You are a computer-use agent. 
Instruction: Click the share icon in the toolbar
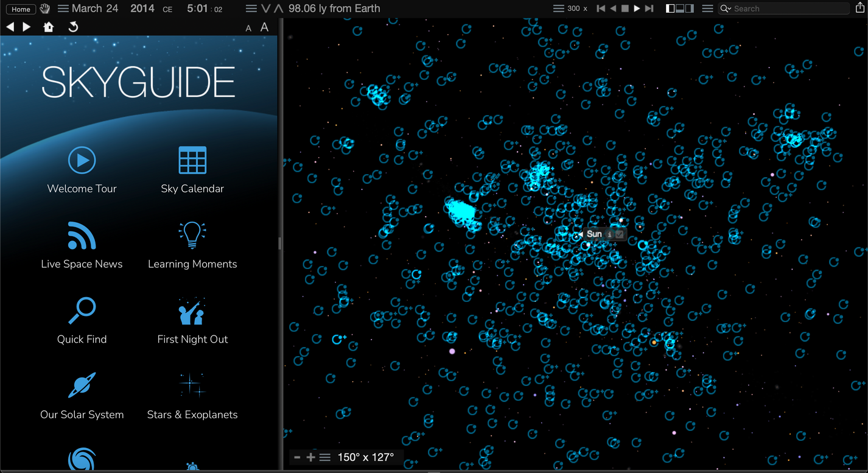click(860, 8)
